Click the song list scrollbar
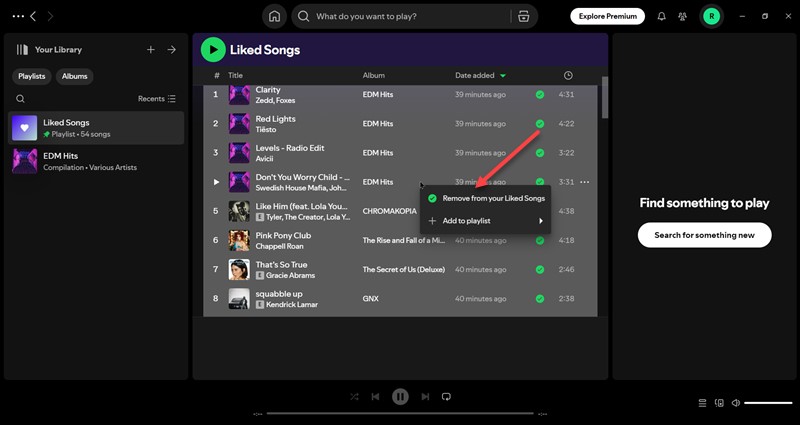 click(x=605, y=97)
